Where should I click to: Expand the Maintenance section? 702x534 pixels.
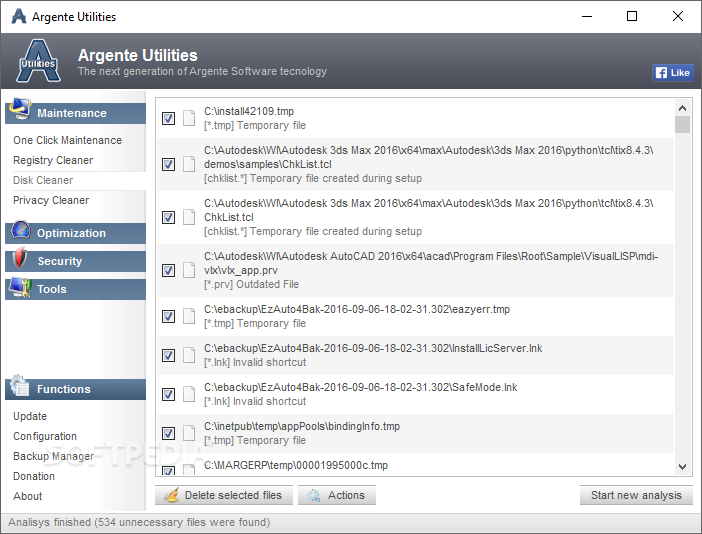[75, 113]
